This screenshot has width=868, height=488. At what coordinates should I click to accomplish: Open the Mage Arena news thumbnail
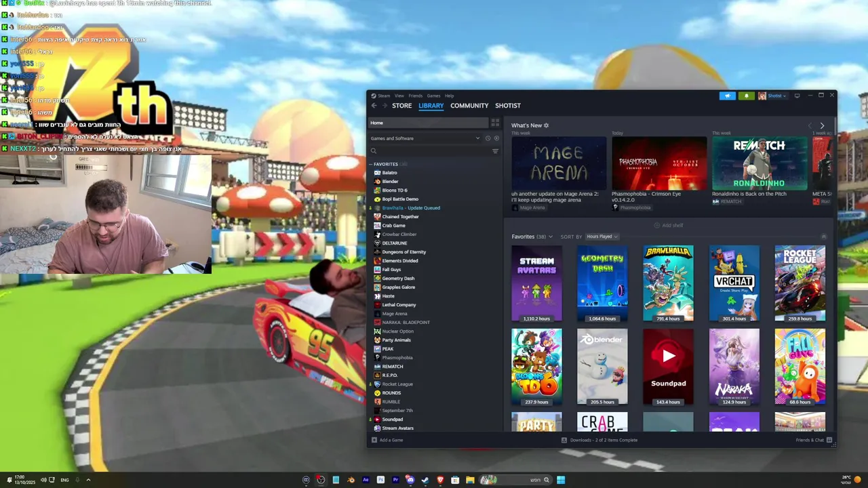click(559, 163)
